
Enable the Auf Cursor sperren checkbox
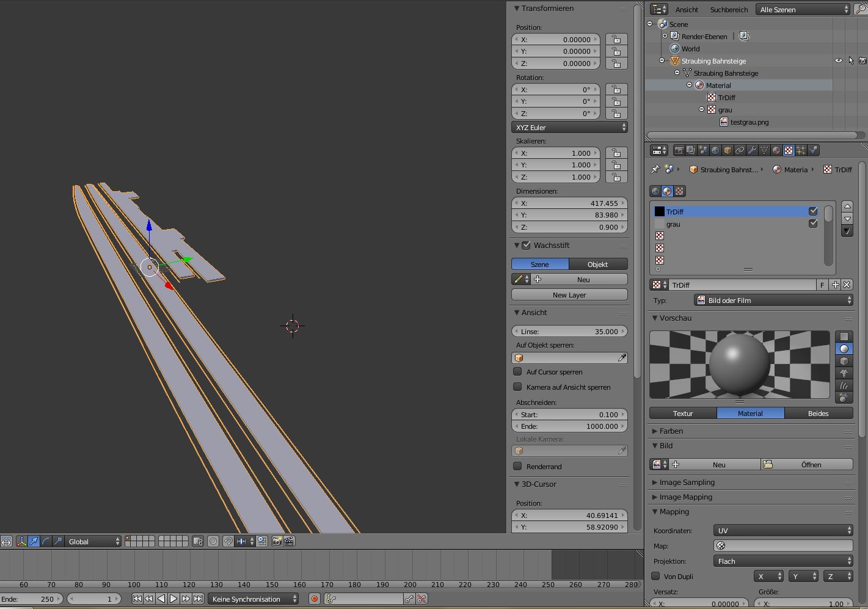coord(518,371)
